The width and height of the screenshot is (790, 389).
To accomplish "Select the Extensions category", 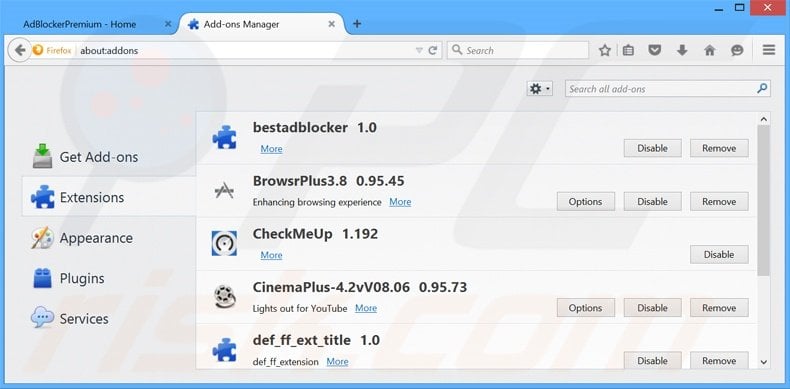I will [x=108, y=197].
